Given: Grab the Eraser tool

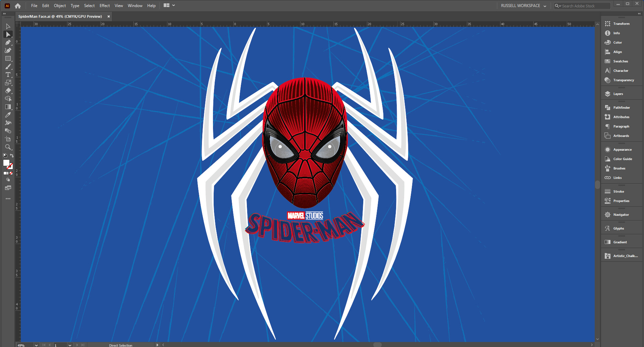Looking at the screenshot, I should [x=8, y=91].
